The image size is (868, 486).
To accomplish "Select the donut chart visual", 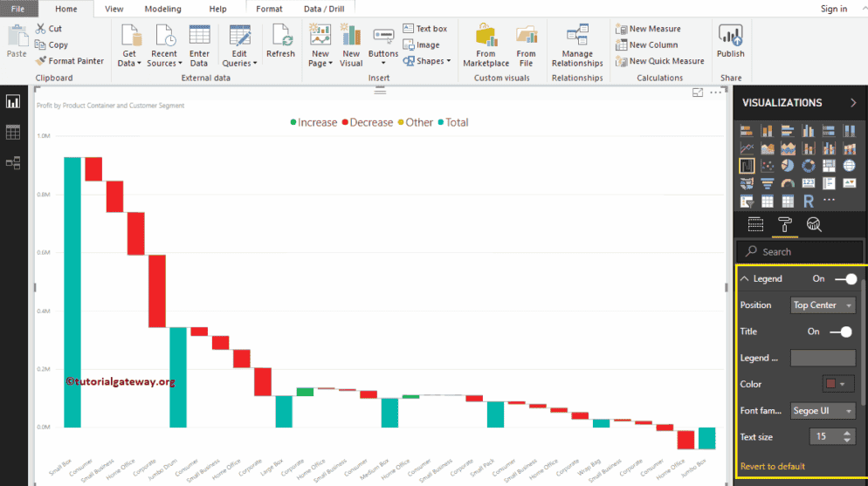I will (x=809, y=165).
